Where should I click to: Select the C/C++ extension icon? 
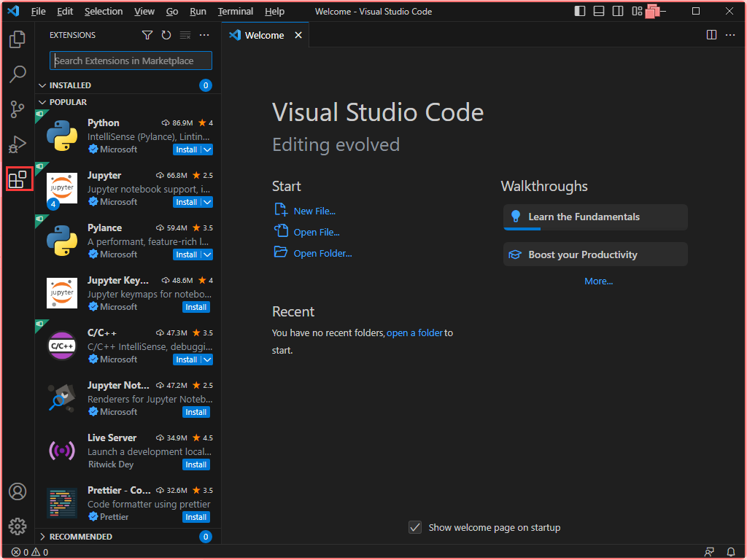[x=62, y=346]
